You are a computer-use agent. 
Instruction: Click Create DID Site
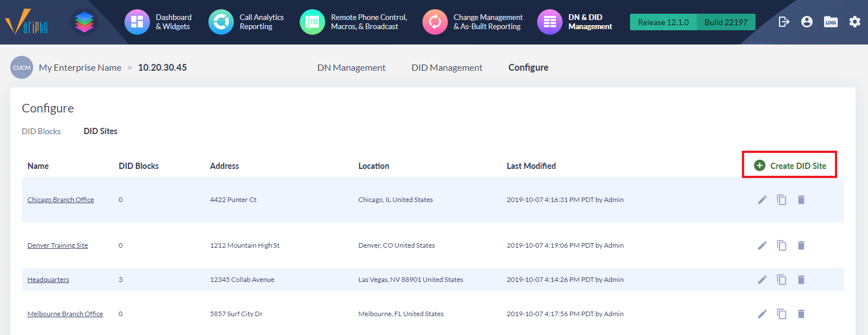(x=789, y=166)
